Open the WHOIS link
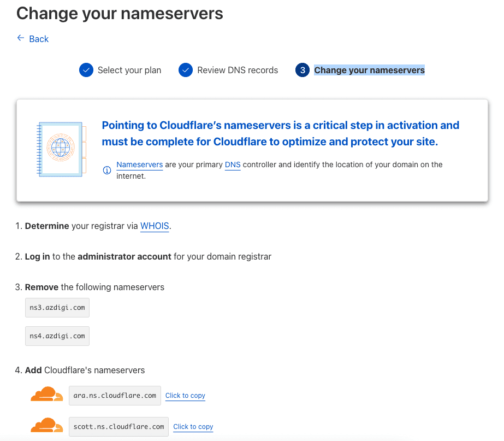This screenshot has width=504, height=441. click(155, 226)
